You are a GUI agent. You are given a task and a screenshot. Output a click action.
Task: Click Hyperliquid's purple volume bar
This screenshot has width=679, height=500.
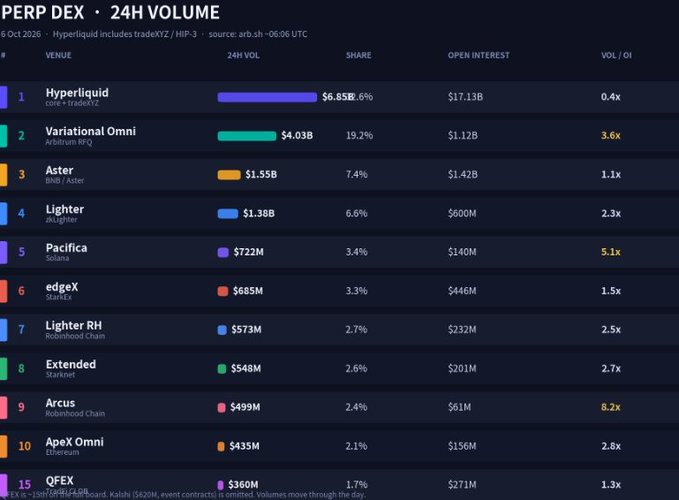(267, 97)
